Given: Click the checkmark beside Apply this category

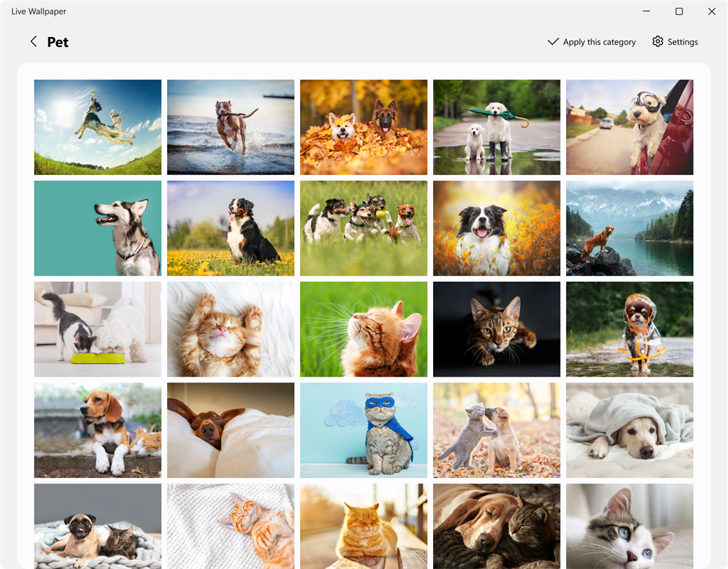Looking at the screenshot, I should [554, 41].
